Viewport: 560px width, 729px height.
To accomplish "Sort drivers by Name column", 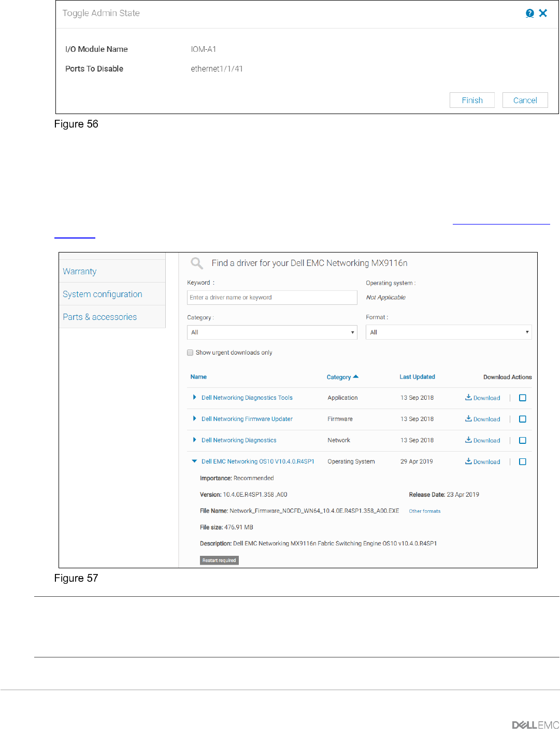I will click(x=198, y=377).
